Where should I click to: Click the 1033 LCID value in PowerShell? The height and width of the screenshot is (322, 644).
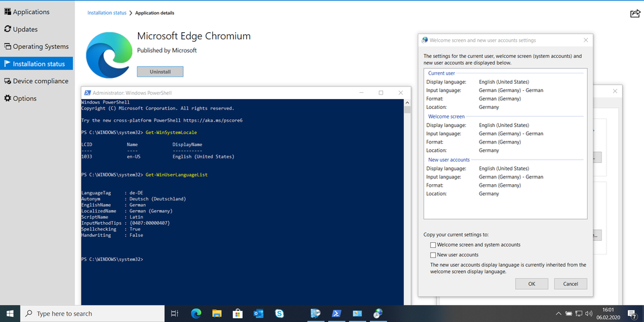click(86, 156)
